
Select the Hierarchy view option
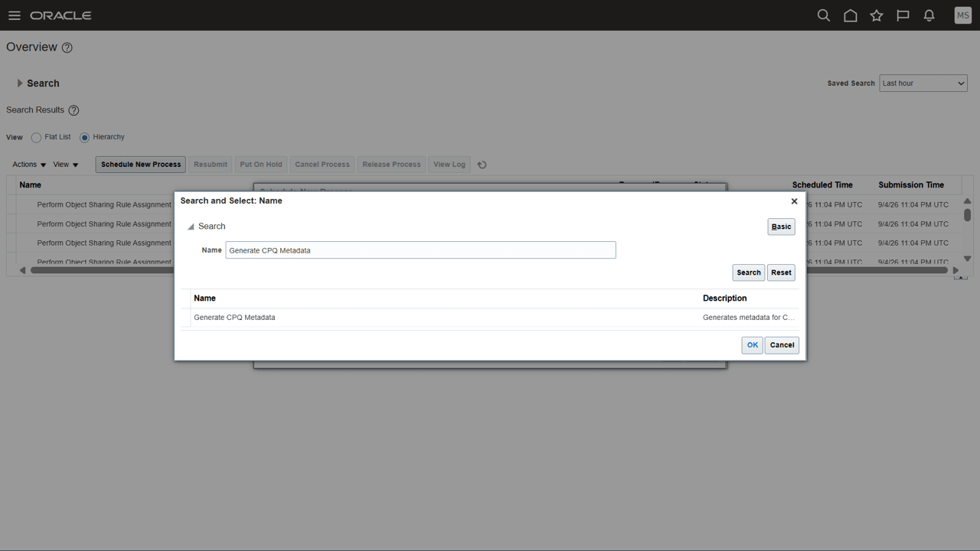(84, 138)
